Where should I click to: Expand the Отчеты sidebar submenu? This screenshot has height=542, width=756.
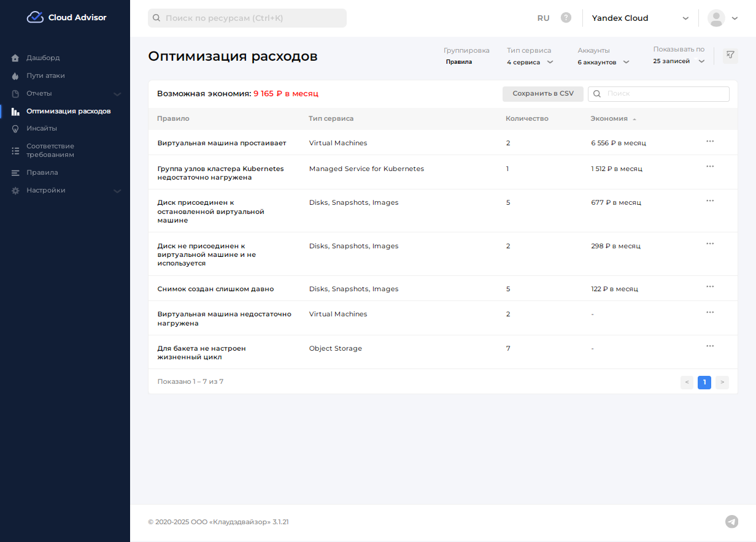tap(117, 94)
